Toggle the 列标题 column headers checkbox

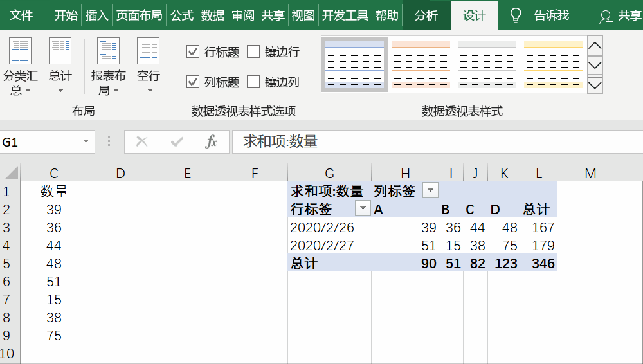coord(193,82)
